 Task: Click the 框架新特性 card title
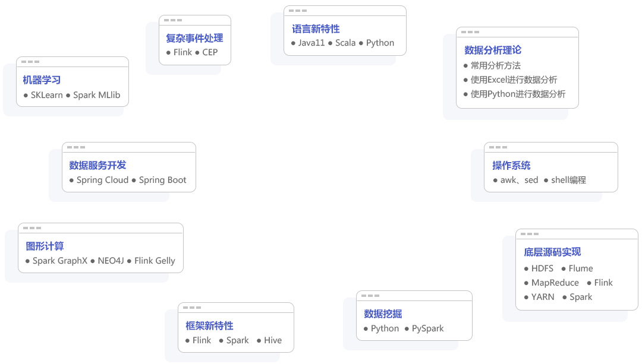(x=209, y=326)
